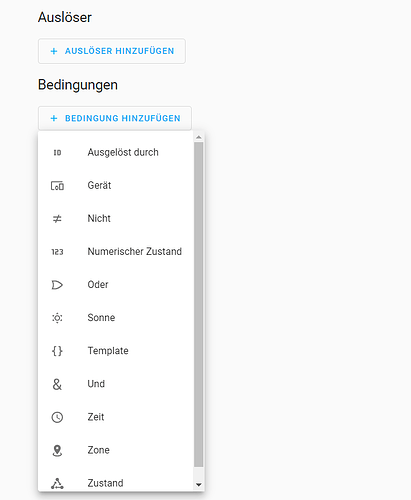Click the 123 icon for Numerischer Zustand

57,252
